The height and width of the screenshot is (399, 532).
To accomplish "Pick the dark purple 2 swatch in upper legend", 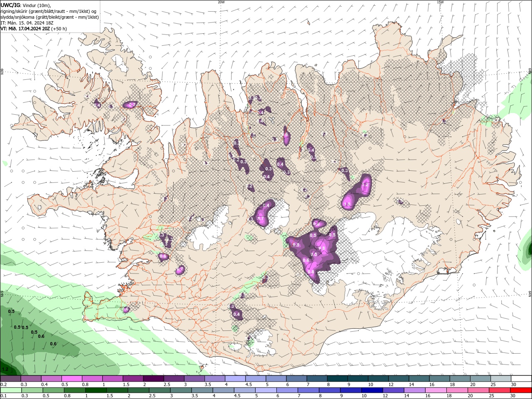I will point(153,379).
